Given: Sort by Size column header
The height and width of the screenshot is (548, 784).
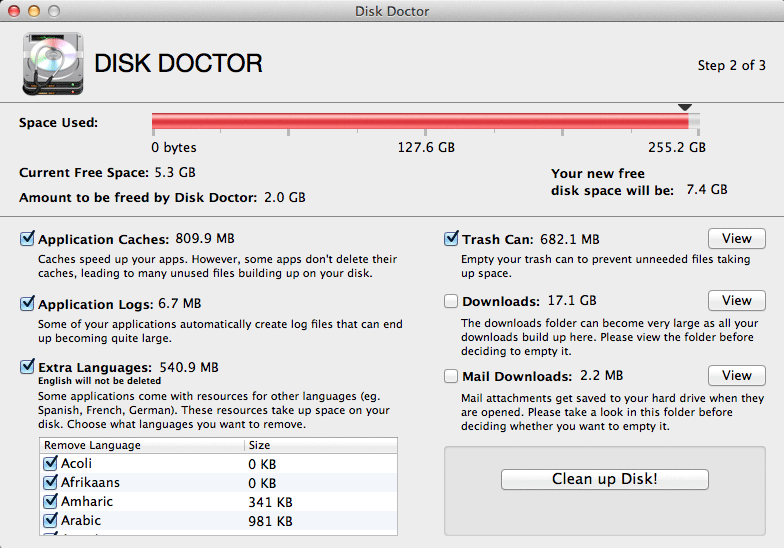Looking at the screenshot, I should [320, 445].
